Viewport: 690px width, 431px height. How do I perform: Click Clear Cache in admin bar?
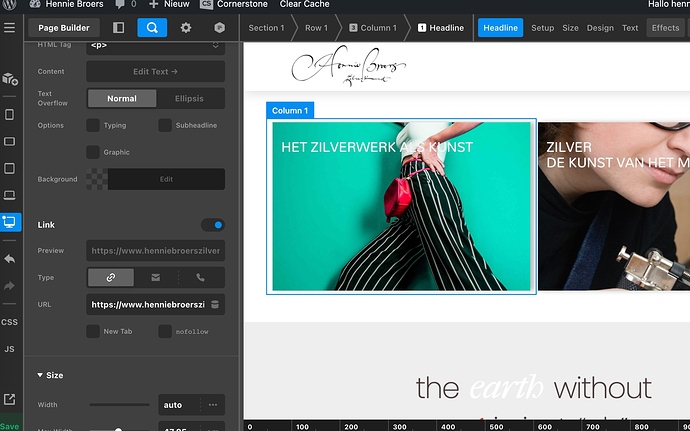[305, 4]
